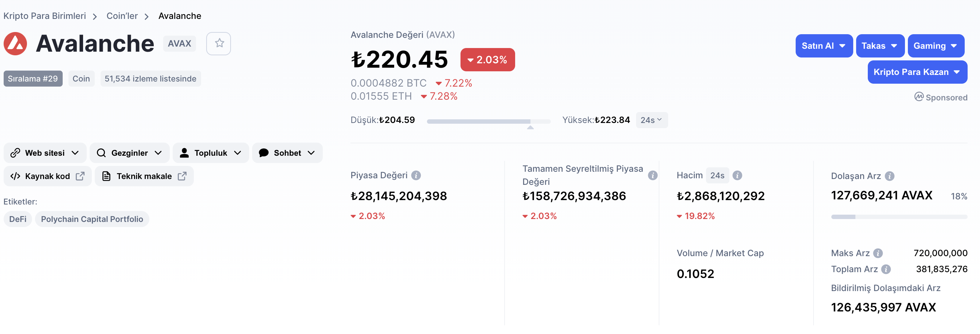Expand the Sohbet chat dropdown

(287, 153)
